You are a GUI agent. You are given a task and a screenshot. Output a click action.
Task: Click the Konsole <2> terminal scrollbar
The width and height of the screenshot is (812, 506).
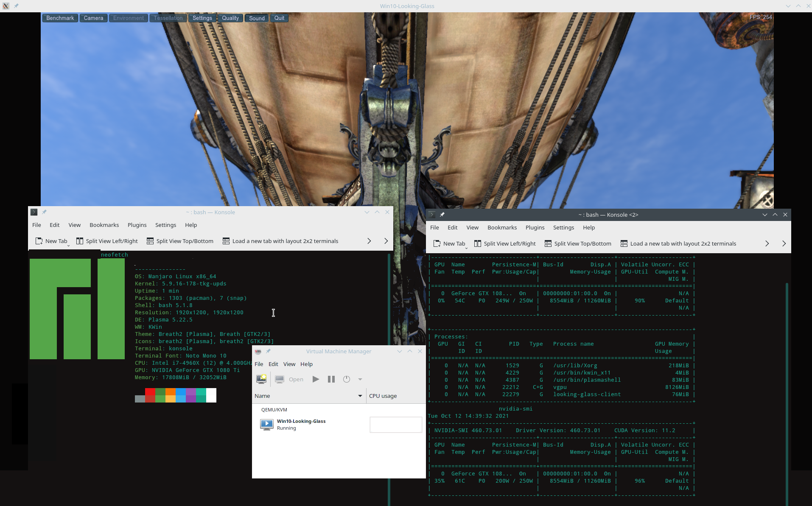pyautogui.click(x=787, y=394)
